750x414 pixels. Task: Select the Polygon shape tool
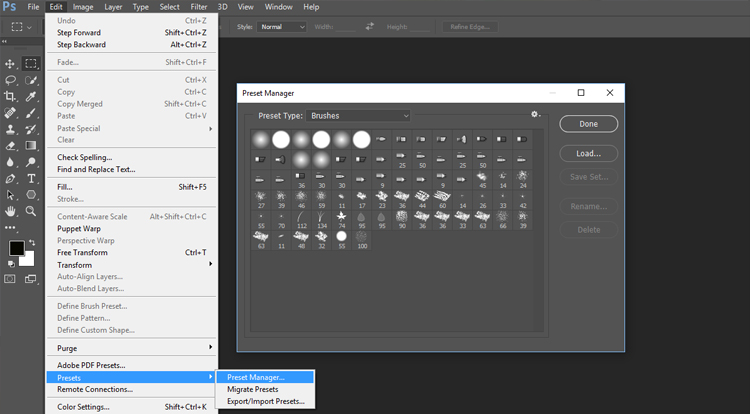(x=31, y=195)
